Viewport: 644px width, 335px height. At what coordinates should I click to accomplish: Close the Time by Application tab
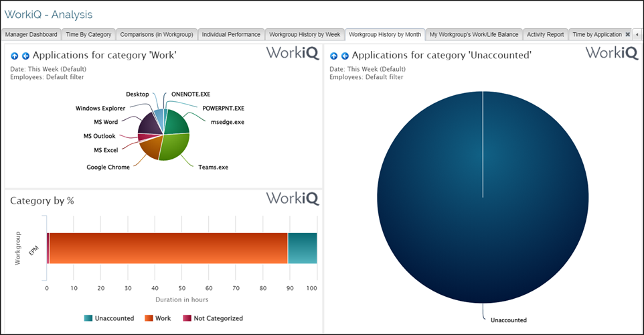point(627,34)
